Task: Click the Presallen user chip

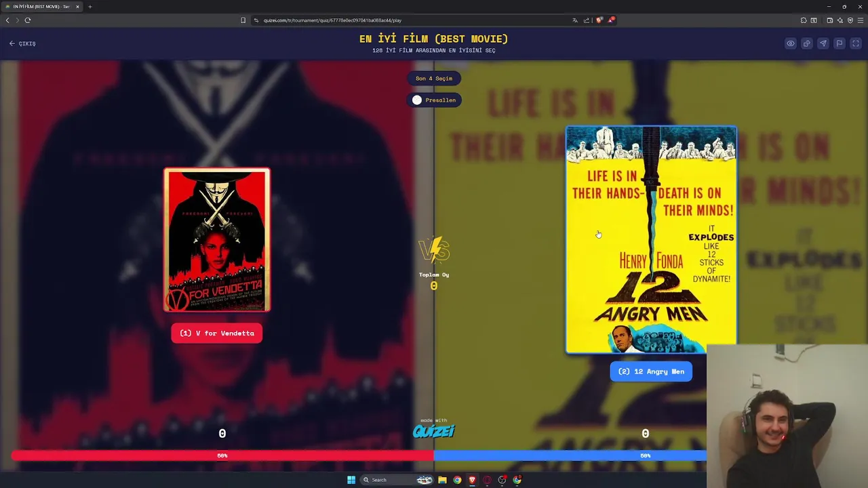Action: click(434, 100)
